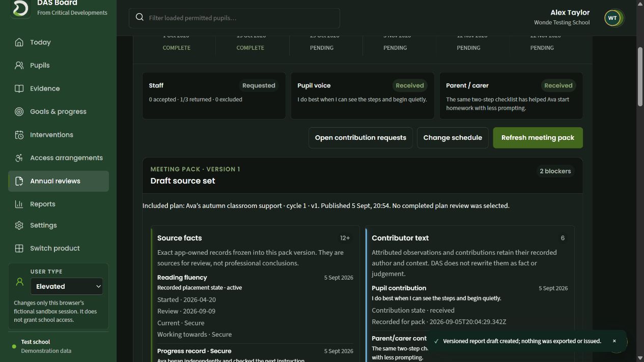The height and width of the screenshot is (362, 644).
Task: Click the Source facts 12+ count
Action: coord(345,238)
